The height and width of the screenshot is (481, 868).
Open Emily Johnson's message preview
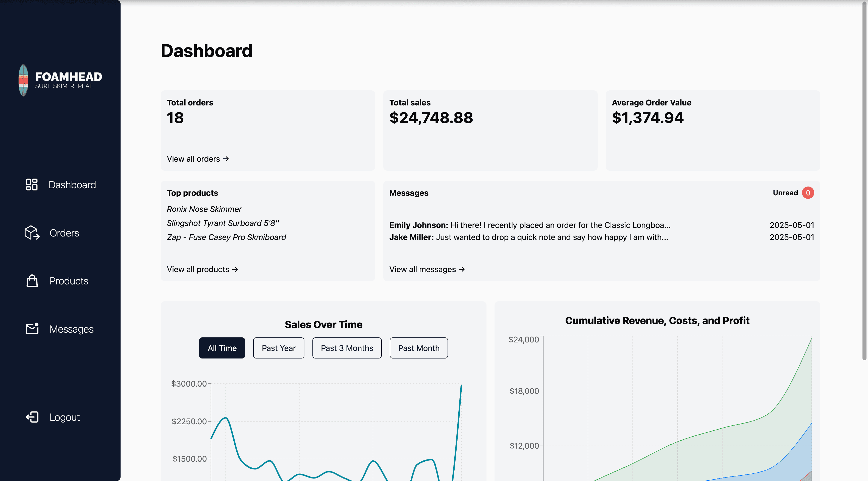click(602, 225)
